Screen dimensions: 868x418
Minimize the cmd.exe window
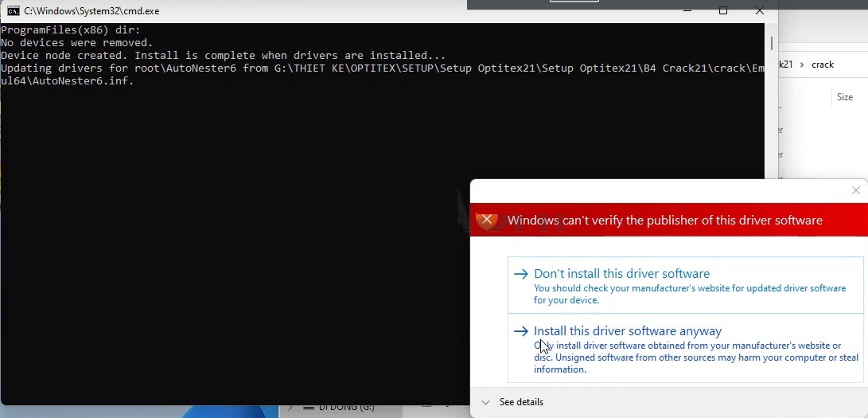(686, 11)
